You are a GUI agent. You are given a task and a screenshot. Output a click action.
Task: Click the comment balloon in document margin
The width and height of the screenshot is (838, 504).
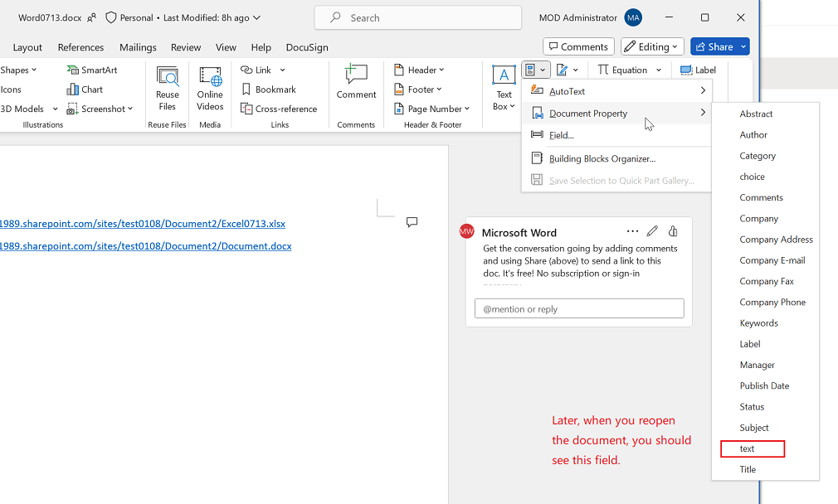pyautogui.click(x=412, y=222)
